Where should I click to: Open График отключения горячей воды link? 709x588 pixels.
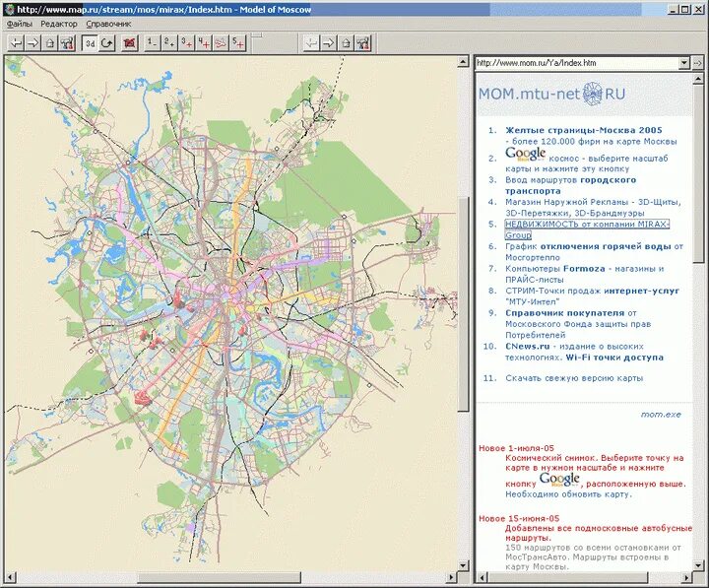pyautogui.click(x=594, y=252)
